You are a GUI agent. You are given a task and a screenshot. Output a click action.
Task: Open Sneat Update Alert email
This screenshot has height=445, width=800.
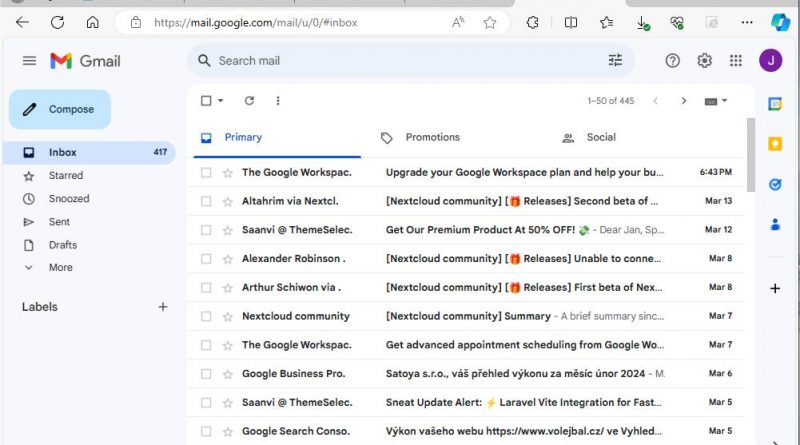pyautogui.click(x=523, y=403)
